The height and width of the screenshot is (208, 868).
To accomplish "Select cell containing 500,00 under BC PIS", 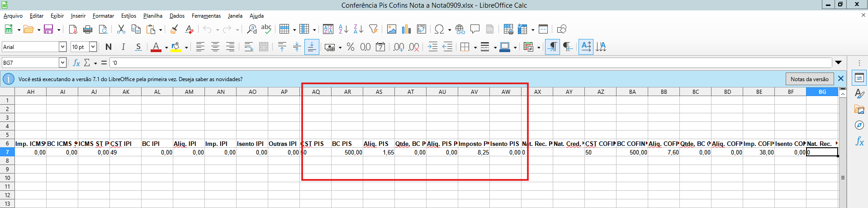I will (x=347, y=152).
